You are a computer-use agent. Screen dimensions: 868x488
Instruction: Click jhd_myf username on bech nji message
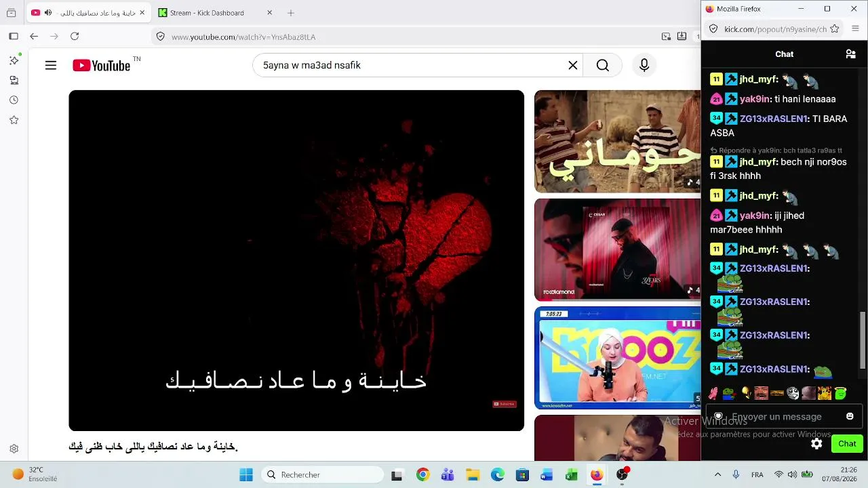pos(759,162)
